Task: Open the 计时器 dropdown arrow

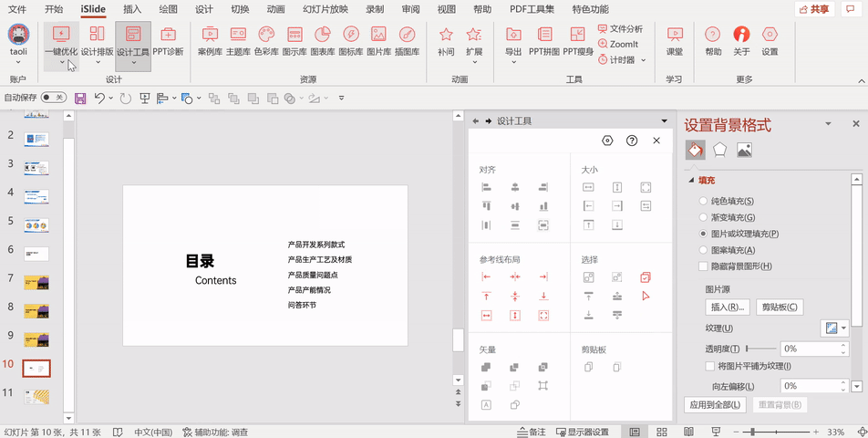Action: point(644,60)
